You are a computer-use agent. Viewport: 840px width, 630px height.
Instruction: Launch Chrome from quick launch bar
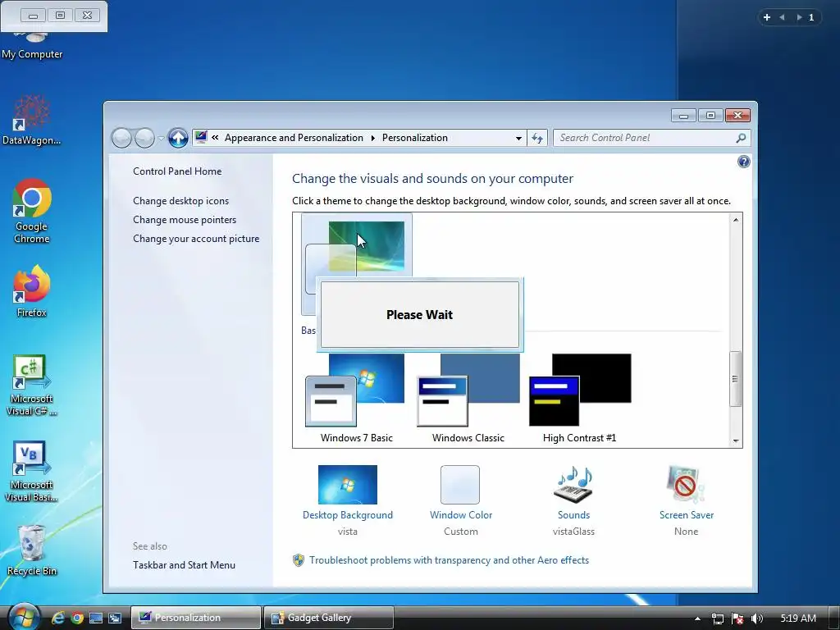[x=77, y=619]
